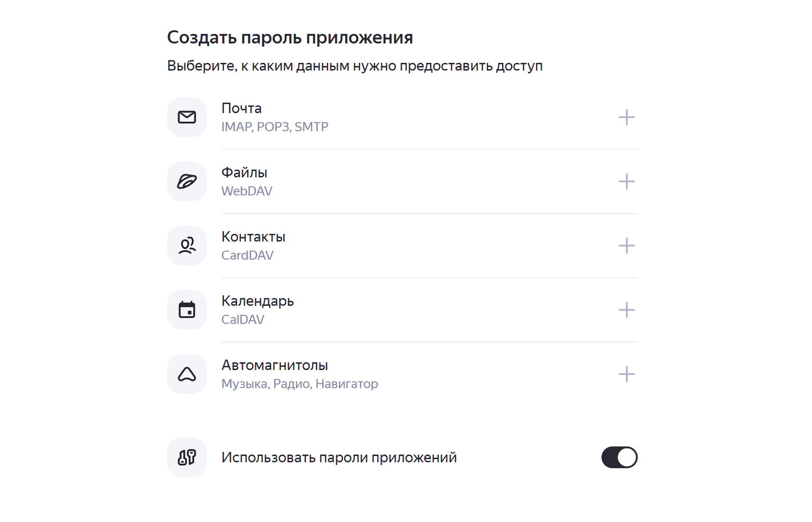This screenshot has width=812, height=522.
Task: Click the Автомагнитолы navigator arrow icon
Action: [187, 374]
